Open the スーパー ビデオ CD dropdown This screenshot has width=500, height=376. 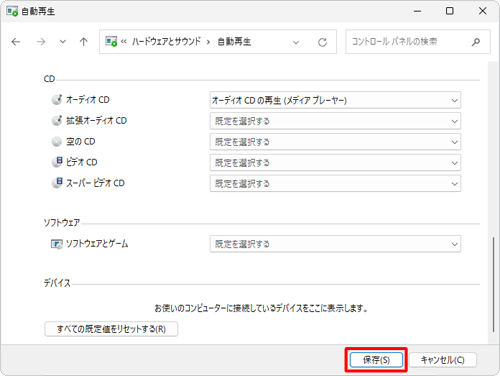coord(335,183)
